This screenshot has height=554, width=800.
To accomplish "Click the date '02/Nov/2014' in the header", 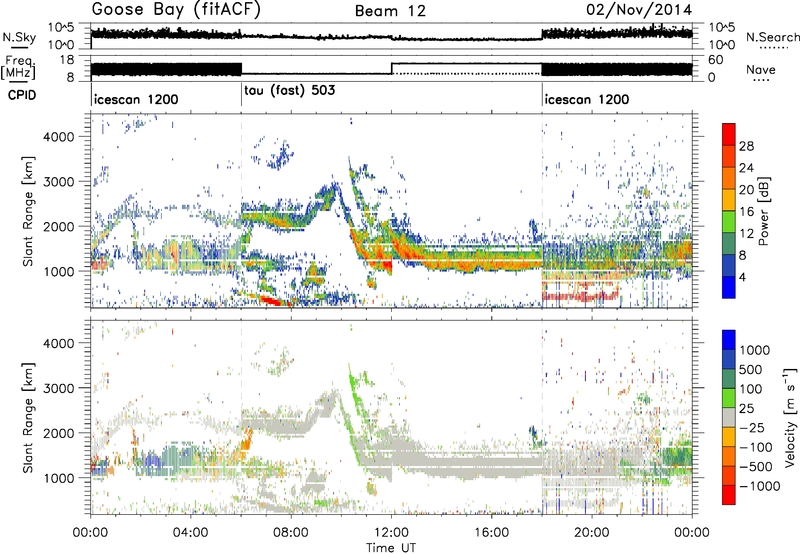I will pos(639,10).
